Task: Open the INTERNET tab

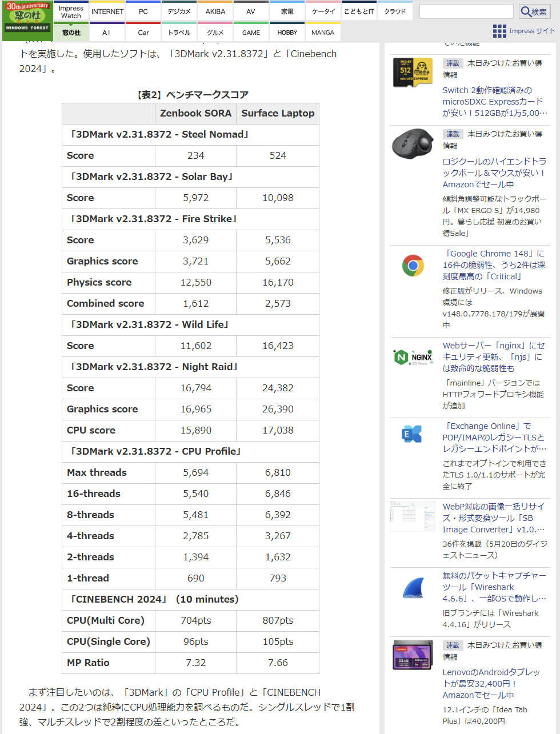Action: [x=107, y=11]
